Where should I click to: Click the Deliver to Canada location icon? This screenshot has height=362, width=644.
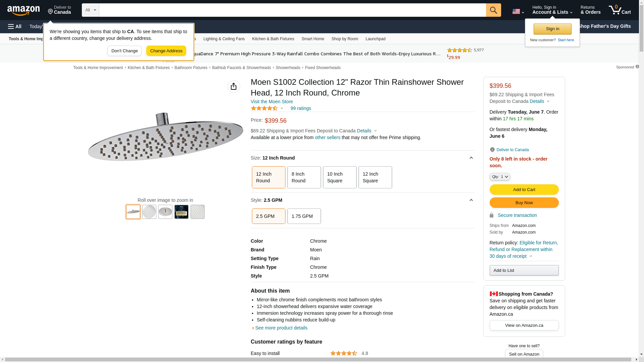click(51, 12)
